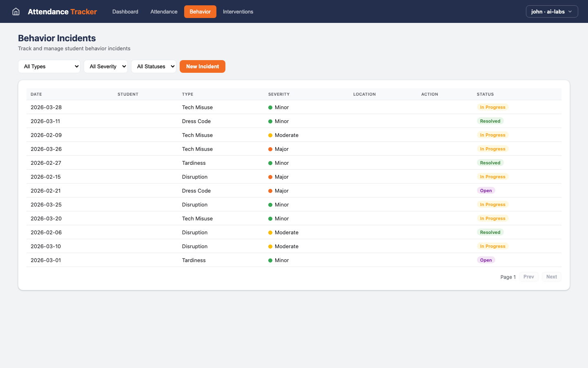588x368 pixels.
Task: Click the orange Major severity dot for 2026-03-26
Action: click(270, 149)
